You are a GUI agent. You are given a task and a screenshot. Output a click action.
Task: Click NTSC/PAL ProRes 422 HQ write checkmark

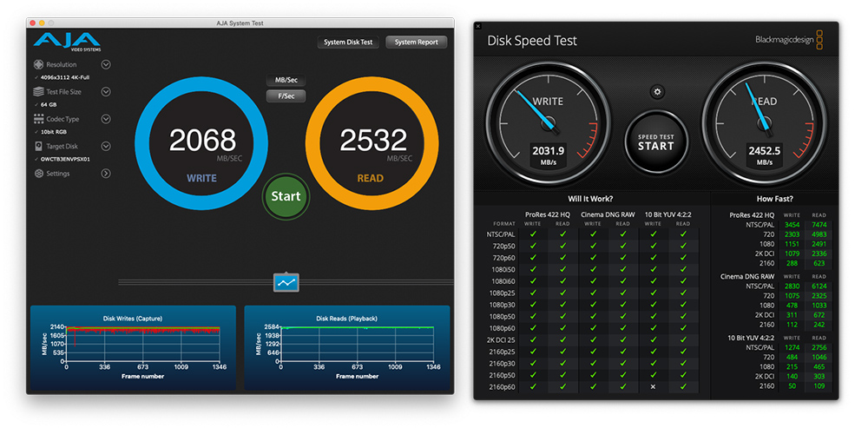pos(533,234)
